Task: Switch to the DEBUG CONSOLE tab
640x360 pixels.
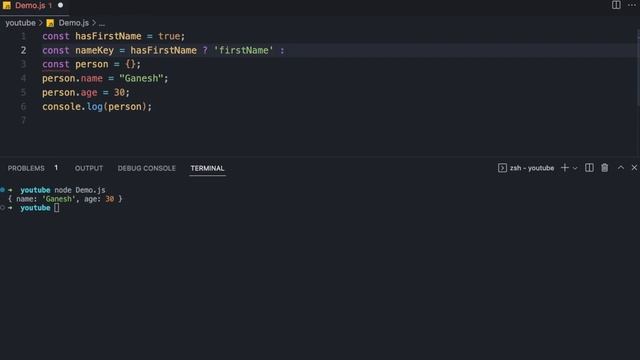Action: (147, 168)
